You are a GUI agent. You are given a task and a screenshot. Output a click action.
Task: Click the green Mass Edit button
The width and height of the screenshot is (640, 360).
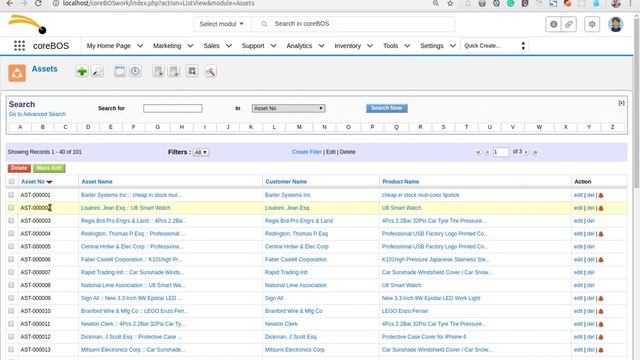(49, 168)
